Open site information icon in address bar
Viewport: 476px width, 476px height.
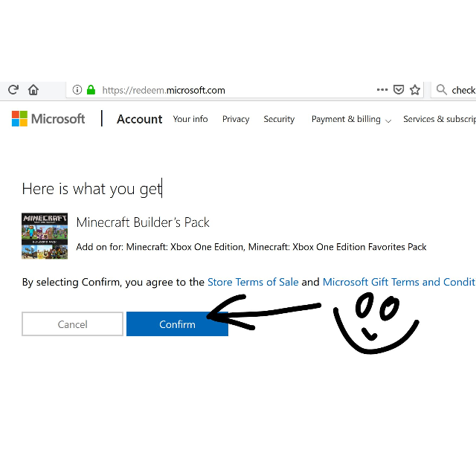(77, 90)
